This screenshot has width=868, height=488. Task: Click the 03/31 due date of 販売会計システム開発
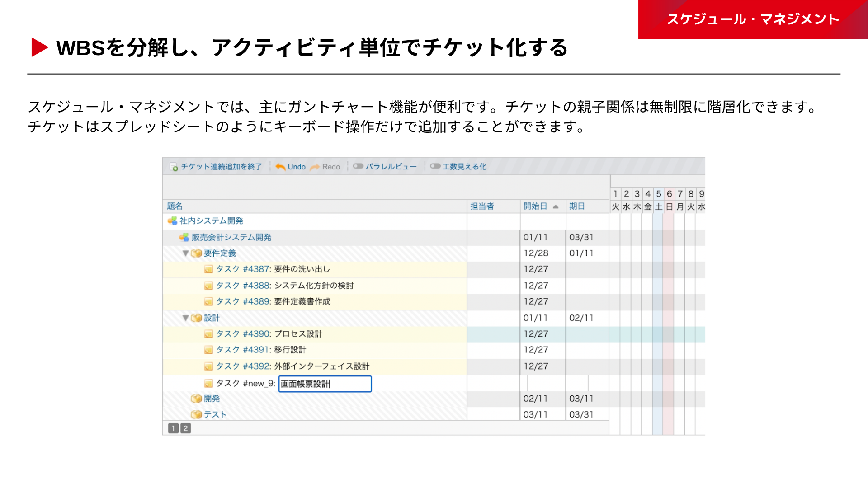click(x=581, y=238)
